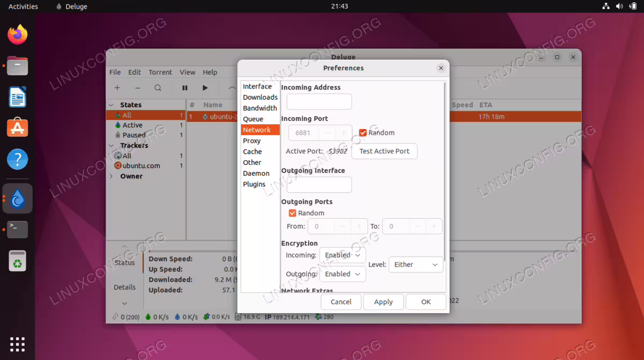Click the remove torrent minus icon

(x=137, y=88)
